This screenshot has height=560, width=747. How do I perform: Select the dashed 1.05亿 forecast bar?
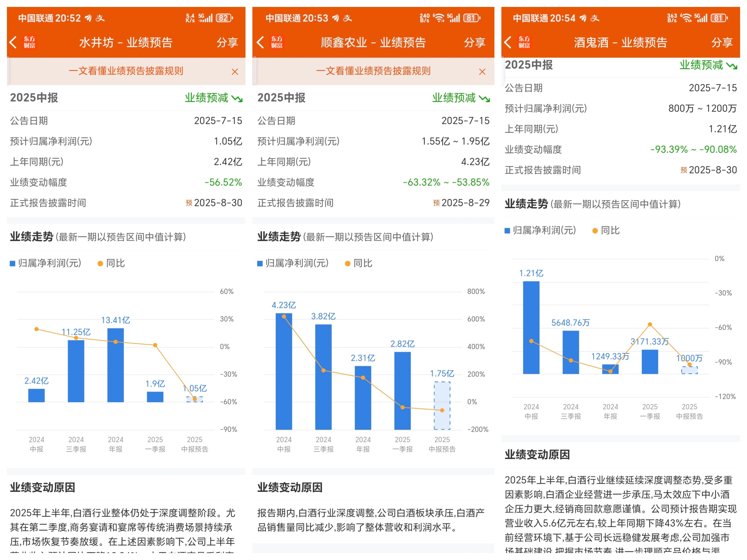[195, 399]
